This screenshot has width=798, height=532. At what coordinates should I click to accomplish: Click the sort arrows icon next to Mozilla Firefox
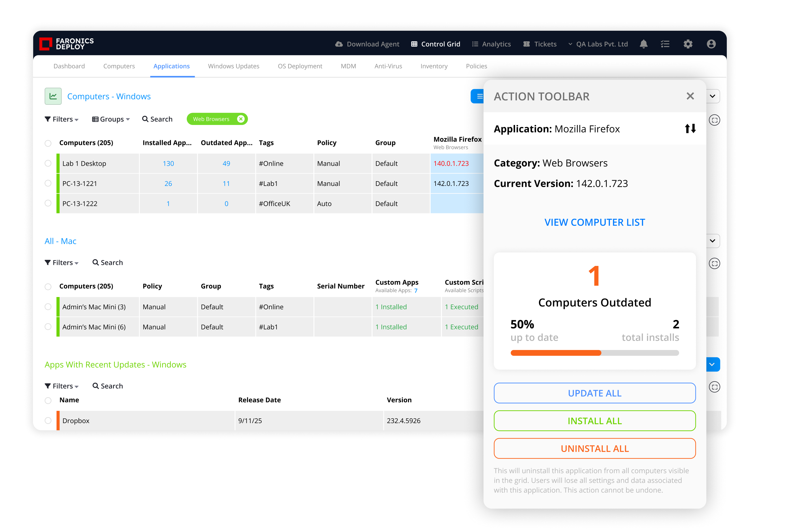[690, 129]
